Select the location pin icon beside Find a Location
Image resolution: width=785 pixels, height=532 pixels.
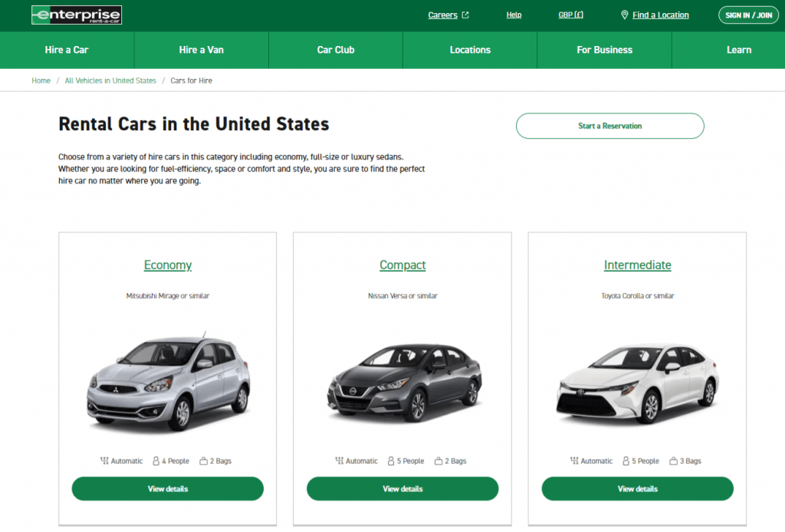[x=624, y=15]
